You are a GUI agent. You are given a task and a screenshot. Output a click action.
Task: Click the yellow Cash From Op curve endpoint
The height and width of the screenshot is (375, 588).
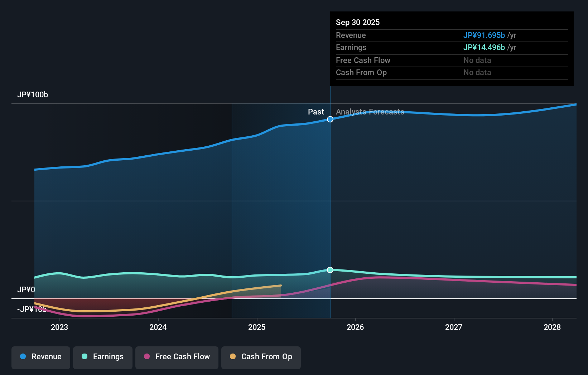coord(280,286)
